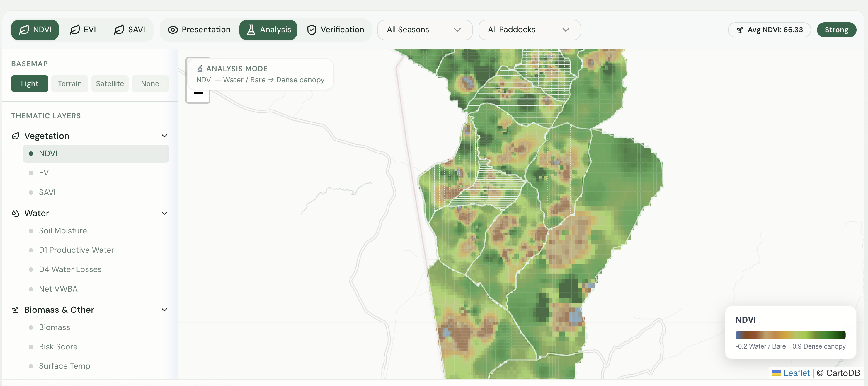Click the Presentation eye icon

pos(173,30)
